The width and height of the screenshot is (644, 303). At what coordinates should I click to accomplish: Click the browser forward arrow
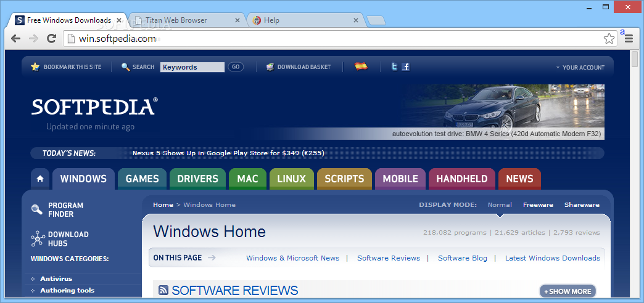pos(33,39)
